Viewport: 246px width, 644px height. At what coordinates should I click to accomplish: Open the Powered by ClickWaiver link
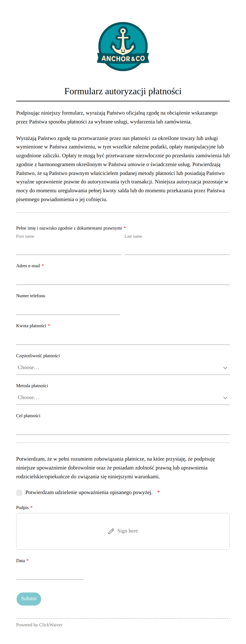(39, 625)
